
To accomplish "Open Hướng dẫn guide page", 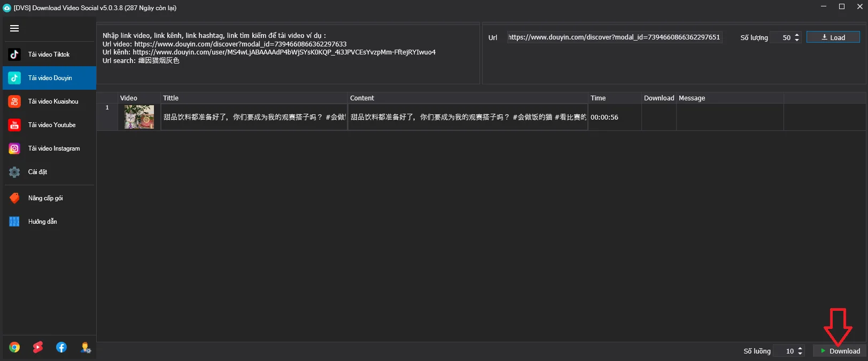I will [x=49, y=222].
